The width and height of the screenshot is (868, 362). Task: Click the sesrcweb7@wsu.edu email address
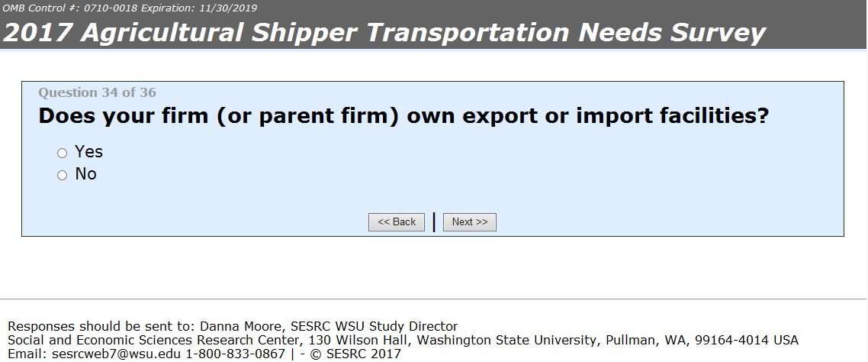[x=117, y=354]
